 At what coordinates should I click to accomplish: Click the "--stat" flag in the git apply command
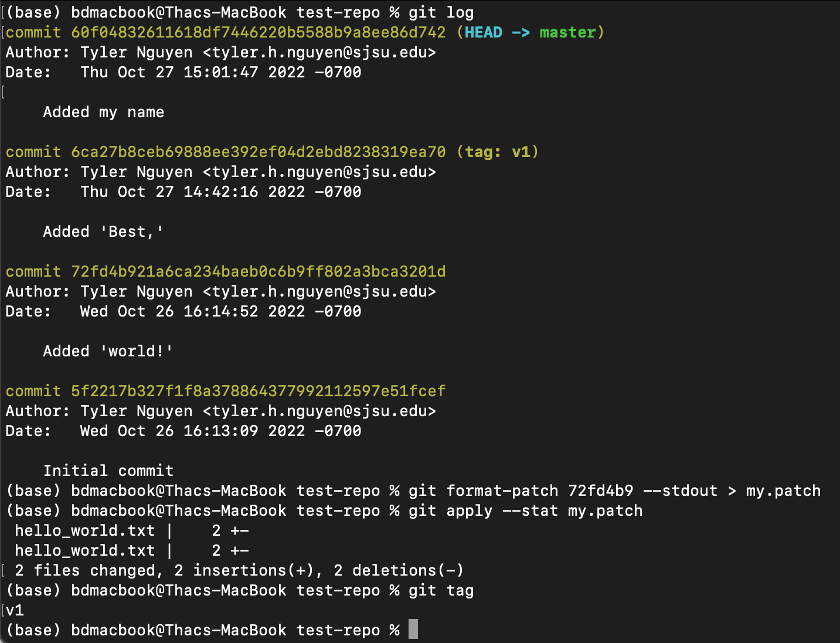[x=530, y=511]
